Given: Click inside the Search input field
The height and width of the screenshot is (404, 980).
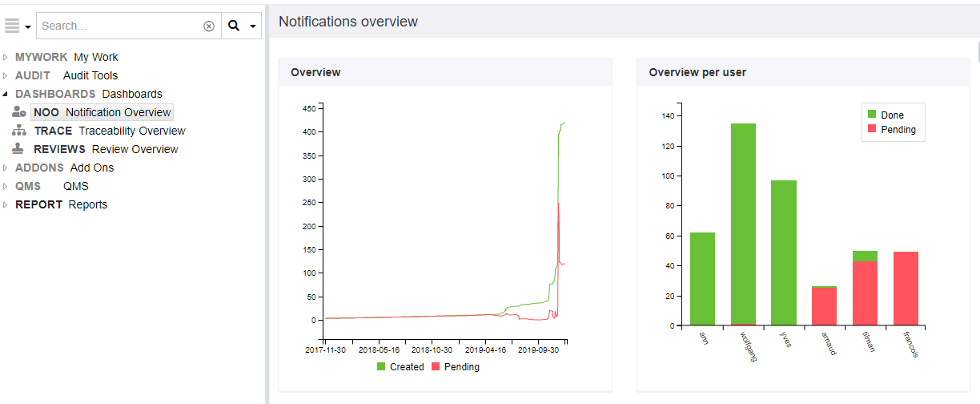Looking at the screenshot, I should pyautogui.click(x=120, y=26).
